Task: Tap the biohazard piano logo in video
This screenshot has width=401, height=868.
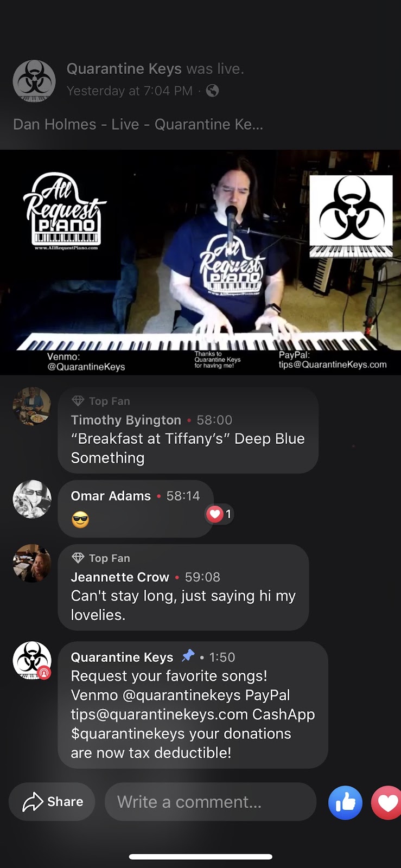Action: [x=351, y=216]
